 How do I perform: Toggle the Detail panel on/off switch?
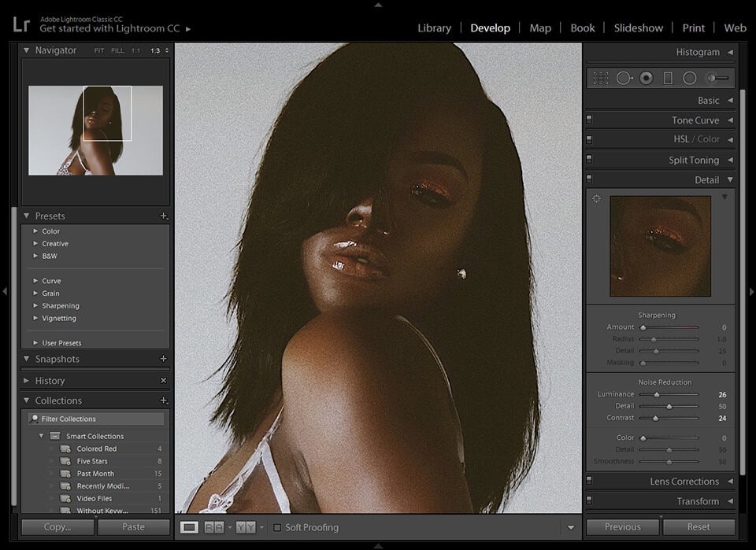tap(589, 179)
